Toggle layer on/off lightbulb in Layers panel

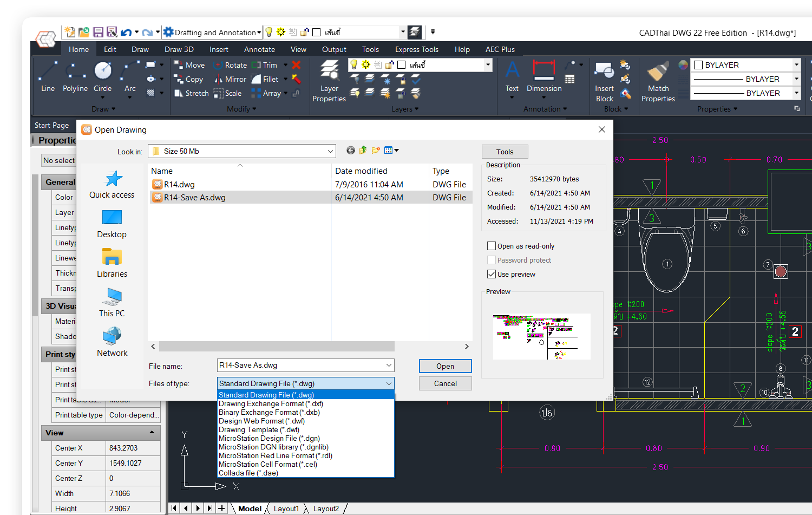pyautogui.click(x=354, y=65)
